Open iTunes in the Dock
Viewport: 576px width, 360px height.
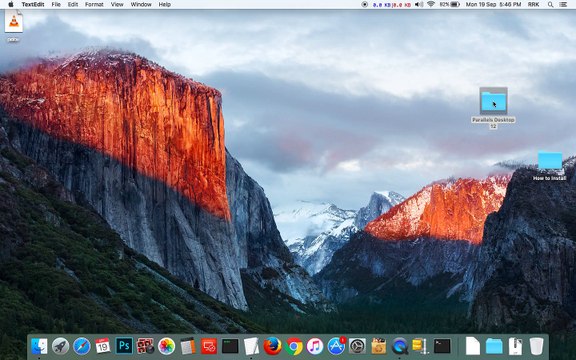[x=315, y=346]
